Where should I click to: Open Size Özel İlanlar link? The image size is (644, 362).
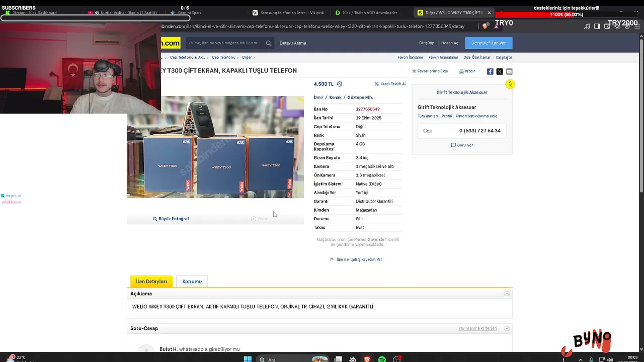tap(477, 57)
